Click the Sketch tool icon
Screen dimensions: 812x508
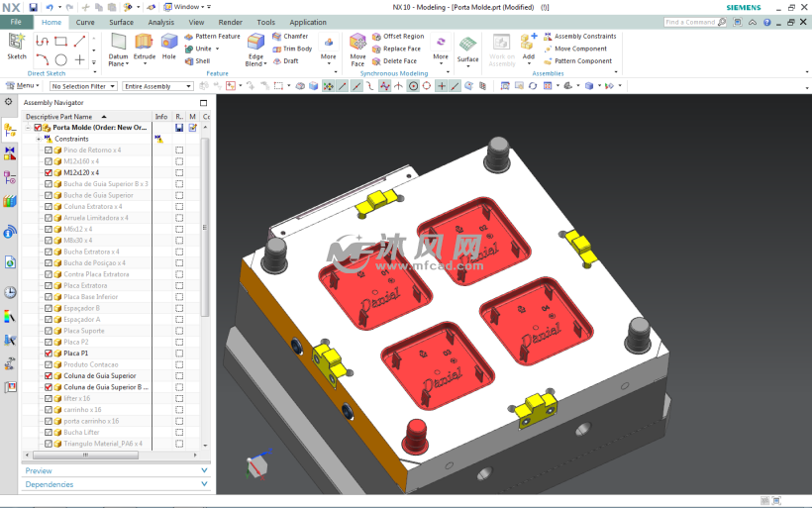16,46
